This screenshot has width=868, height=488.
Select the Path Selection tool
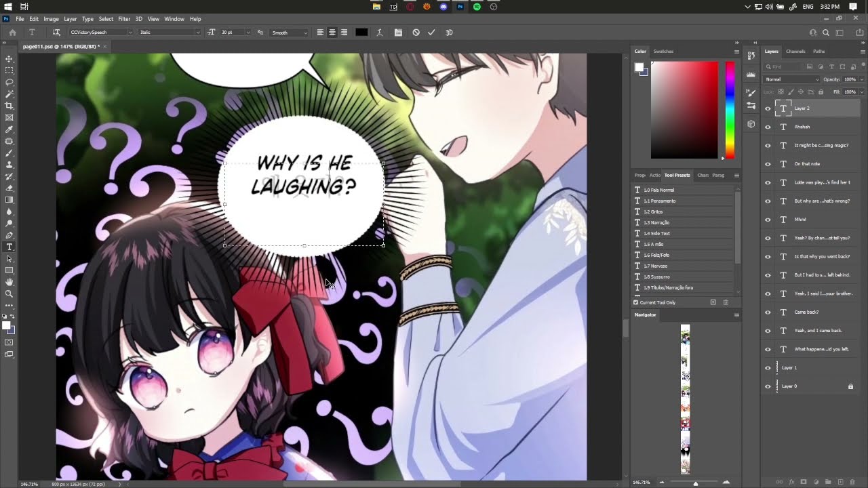[9, 259]
